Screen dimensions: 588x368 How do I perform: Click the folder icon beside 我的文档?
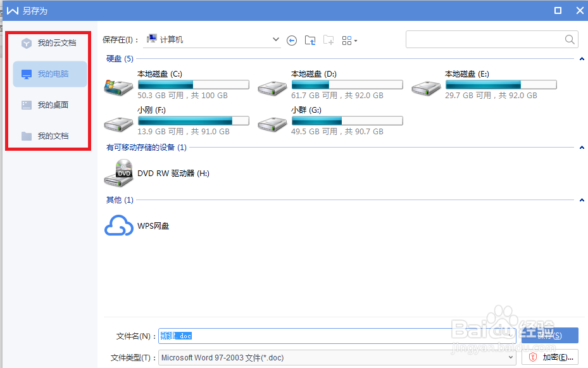27,136
